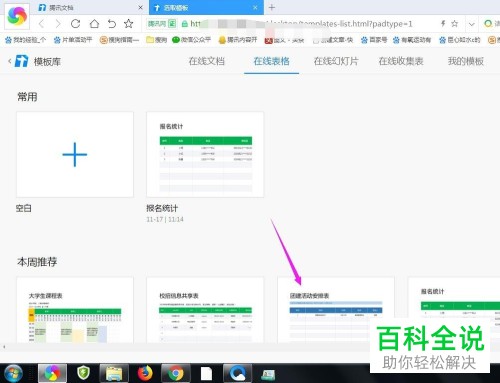The width and height of the screenshot is (500, 383).
Task: Open File Explorer from the taskbar
Action: tap(114, 373)
